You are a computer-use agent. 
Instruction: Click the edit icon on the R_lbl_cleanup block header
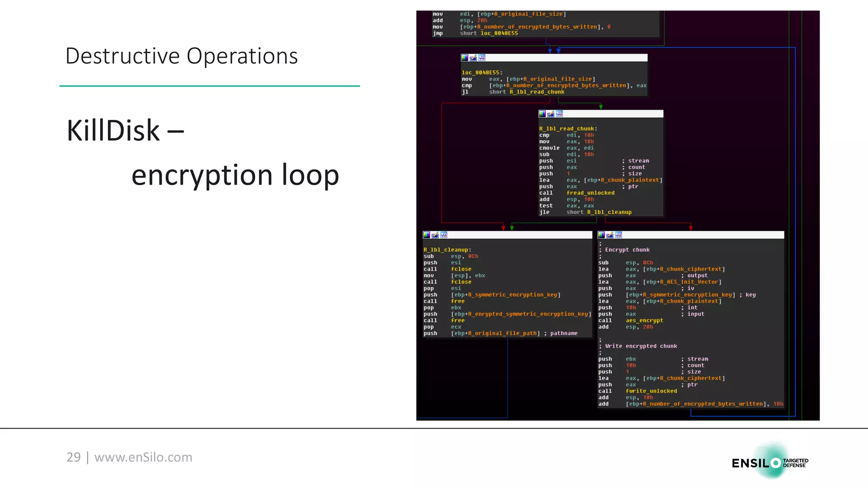tap(435, 235)
